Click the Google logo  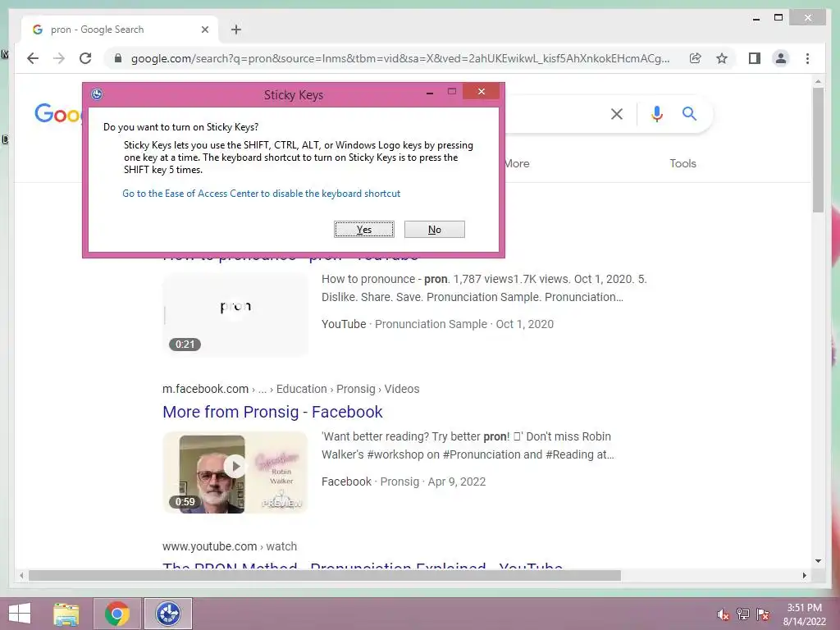(58, 113)
